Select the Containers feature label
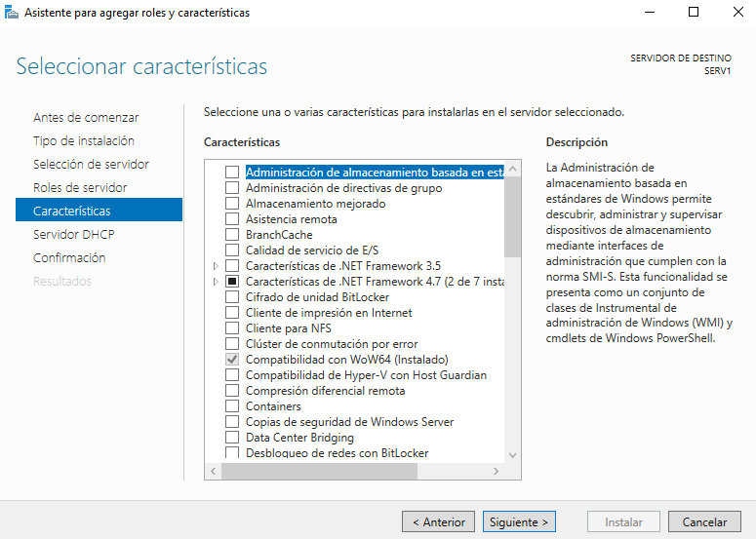Viewport: 756px width, 539px height. click(x=273, y=406)
